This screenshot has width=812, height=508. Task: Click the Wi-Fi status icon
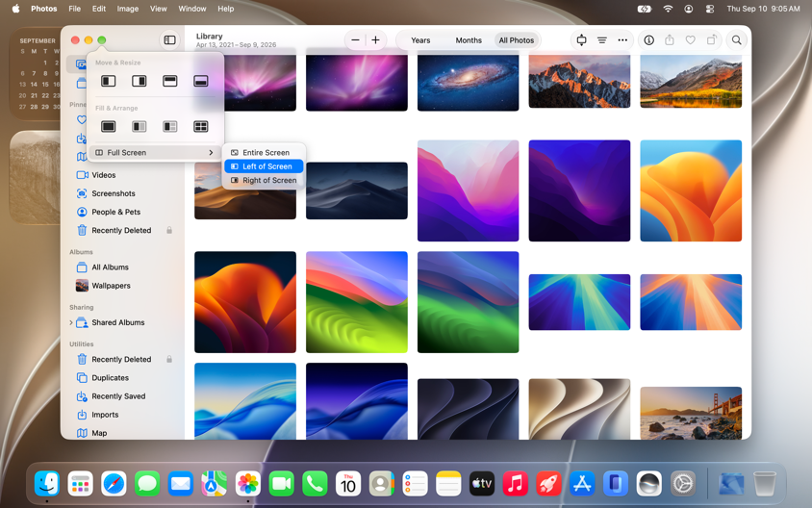pos(668,9)
